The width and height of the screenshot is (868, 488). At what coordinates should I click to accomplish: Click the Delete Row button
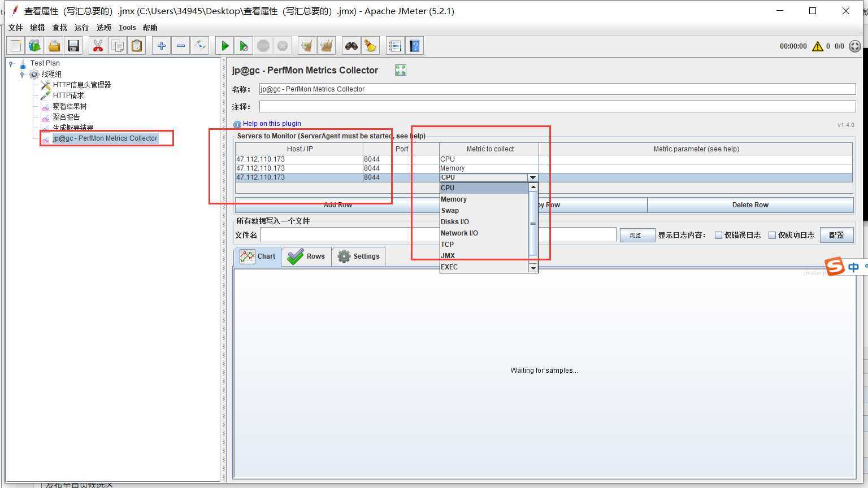(750, 205)
